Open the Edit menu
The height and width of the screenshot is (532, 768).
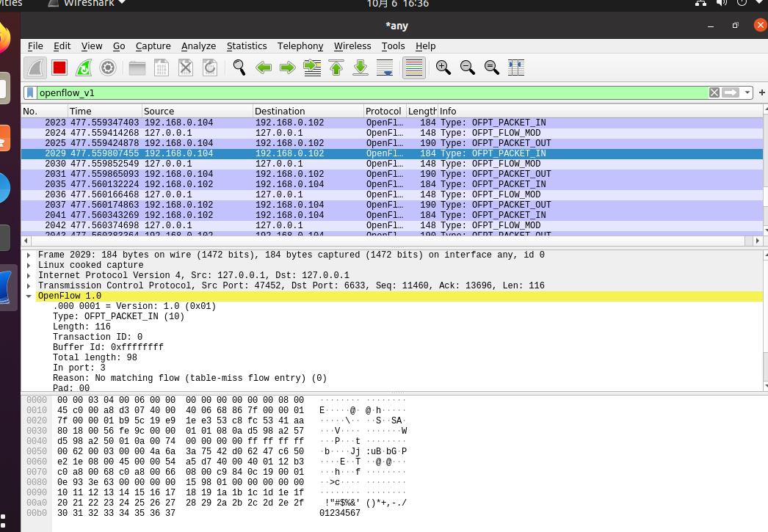tap(62, 46)
